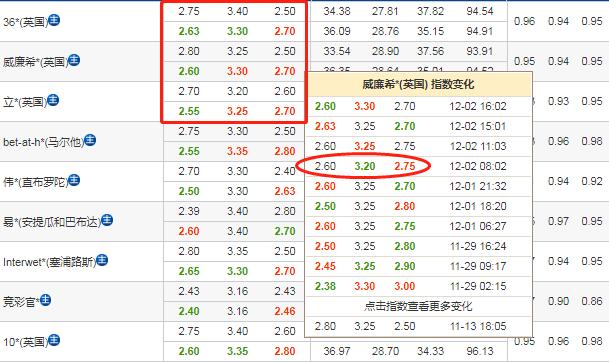
Task: Click 易* current home odds 2.60
Action: coord(189,231)
